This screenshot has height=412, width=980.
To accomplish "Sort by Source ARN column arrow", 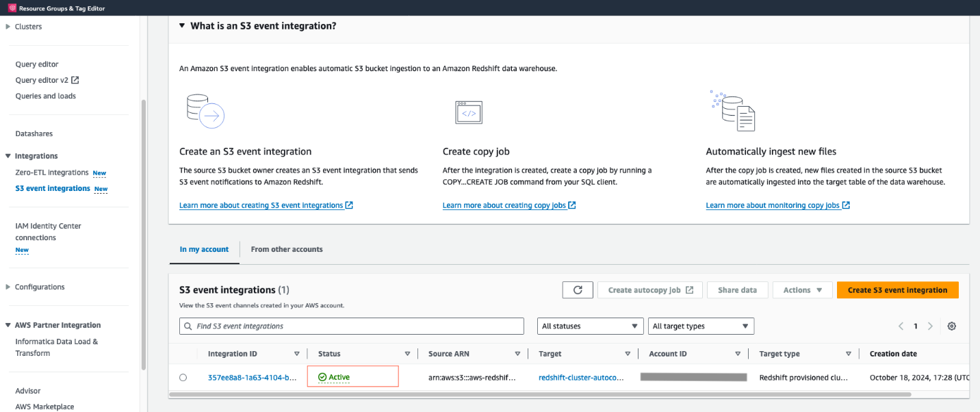I will pos(517,354).
